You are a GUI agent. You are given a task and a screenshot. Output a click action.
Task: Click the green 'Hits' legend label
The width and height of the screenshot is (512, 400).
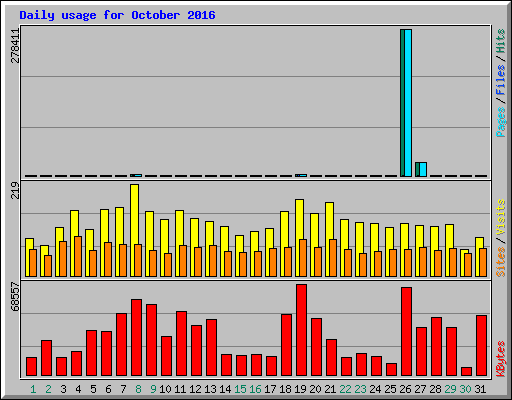pos(501,41)
